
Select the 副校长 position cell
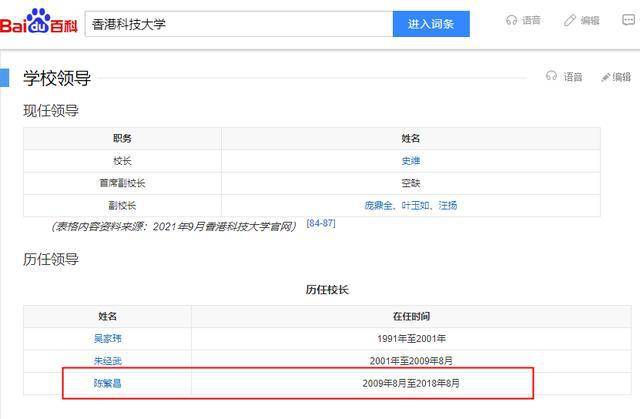point(122,205)
